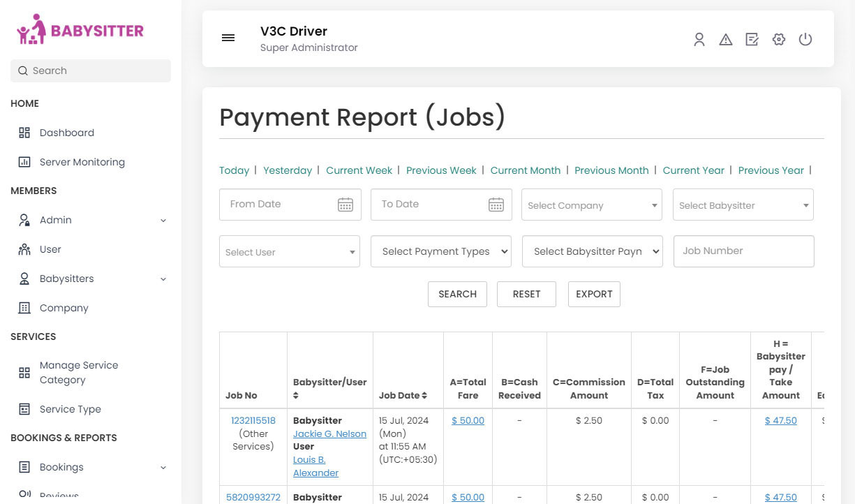Open babysitter Jackie G. Nelson's profile link
This screenshot has width=855, height=504.
(x=329, y=433)
